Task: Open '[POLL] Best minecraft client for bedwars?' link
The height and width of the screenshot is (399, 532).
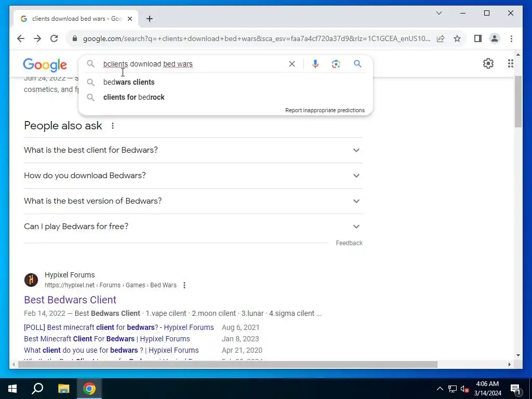Action: pos(119,327)
